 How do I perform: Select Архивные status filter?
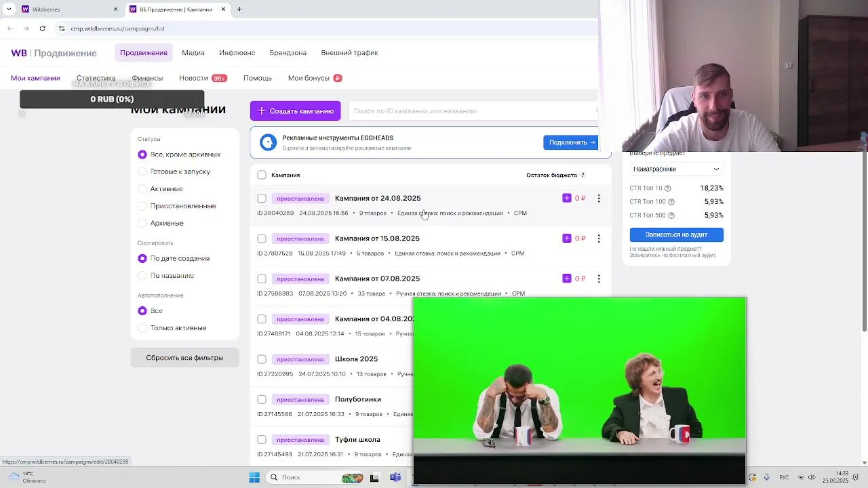(142, 223)
